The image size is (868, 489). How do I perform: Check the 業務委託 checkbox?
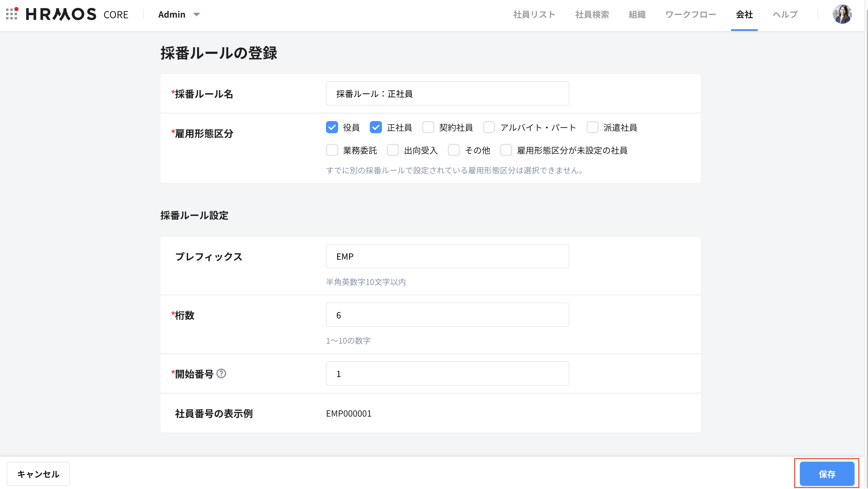[x=332, y=150]
